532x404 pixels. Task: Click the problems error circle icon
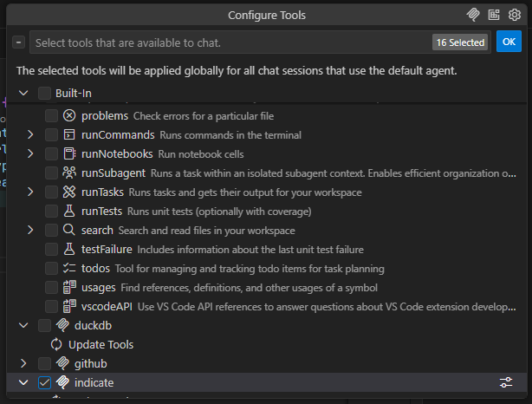(69, 116)
